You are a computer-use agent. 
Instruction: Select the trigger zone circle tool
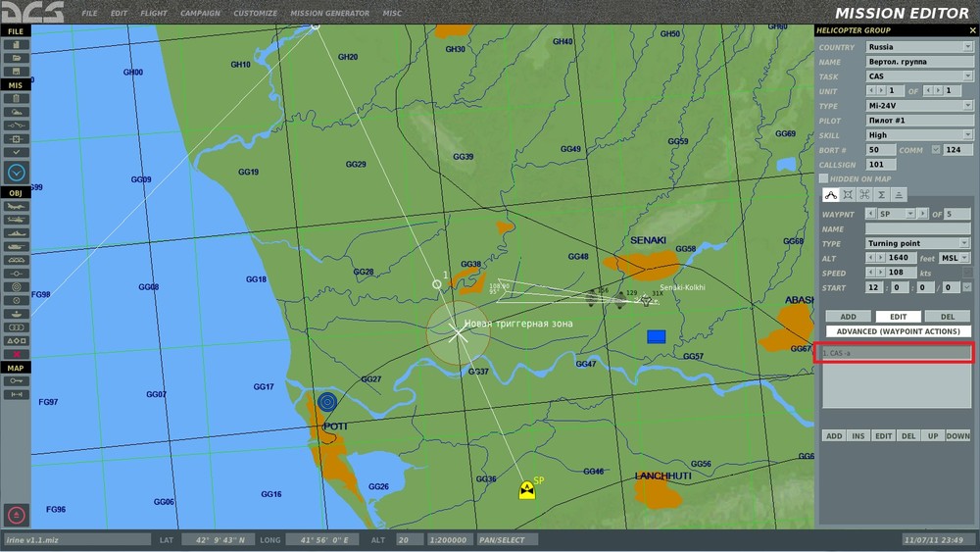(17, 300)
